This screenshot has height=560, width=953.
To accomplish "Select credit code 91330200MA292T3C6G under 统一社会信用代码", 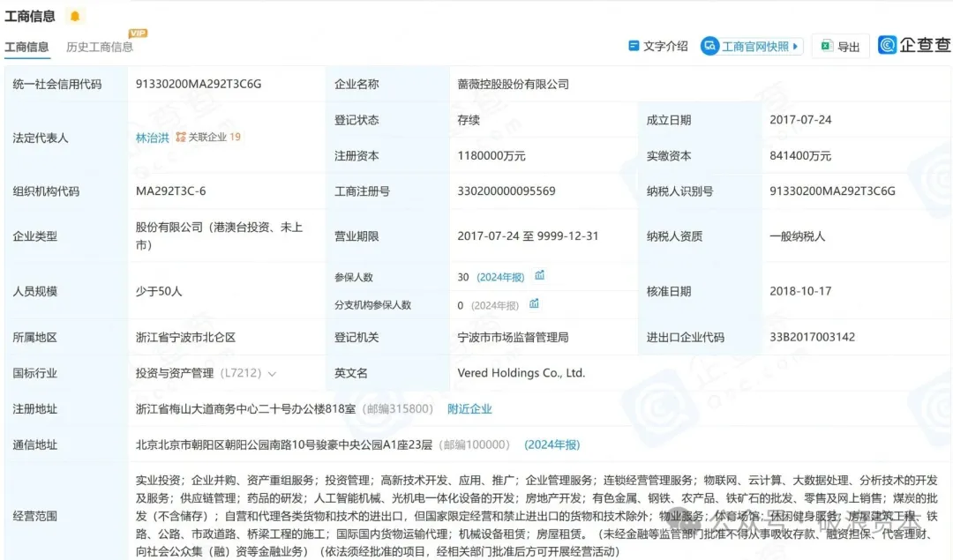I will (199, 84).
